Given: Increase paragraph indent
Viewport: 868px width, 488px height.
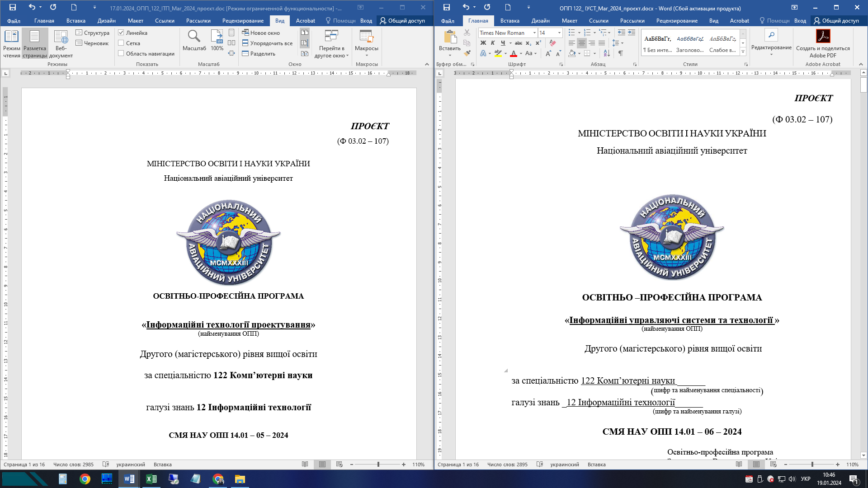Looking at the screenshot, I should click(x=632, y=33).
